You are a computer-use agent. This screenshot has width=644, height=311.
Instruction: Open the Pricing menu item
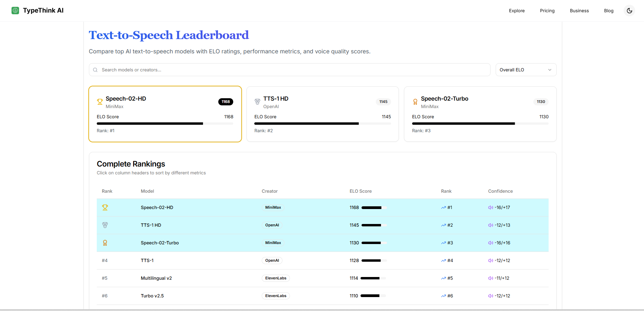pos(547,11)
